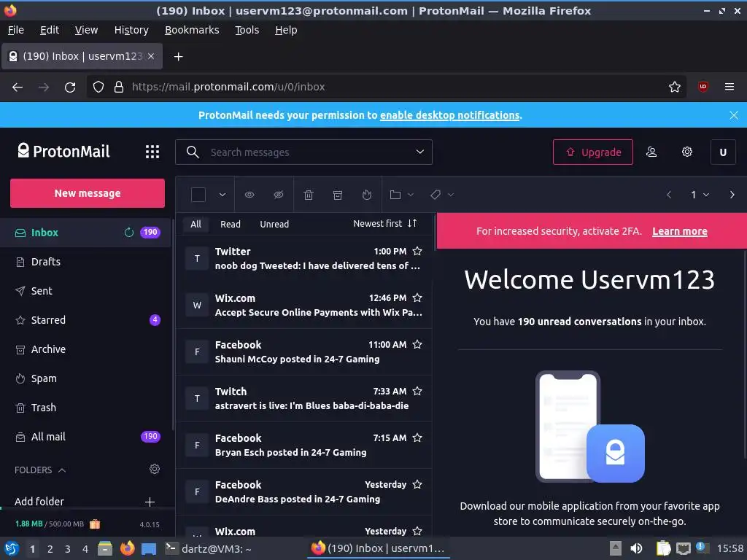Filter messages by Unread tab
The image size is (747, 560).
coord(274,225)
